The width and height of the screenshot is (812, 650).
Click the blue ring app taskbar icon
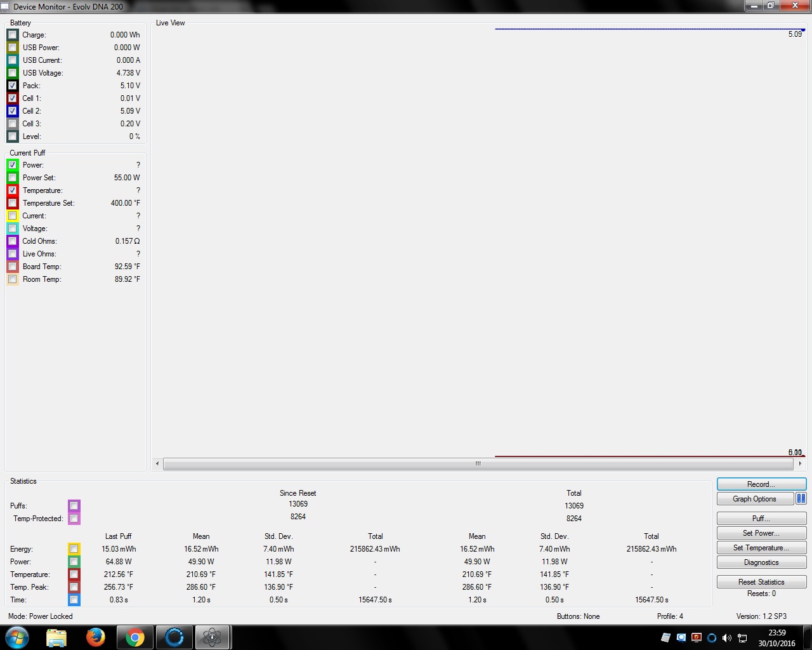174,637
